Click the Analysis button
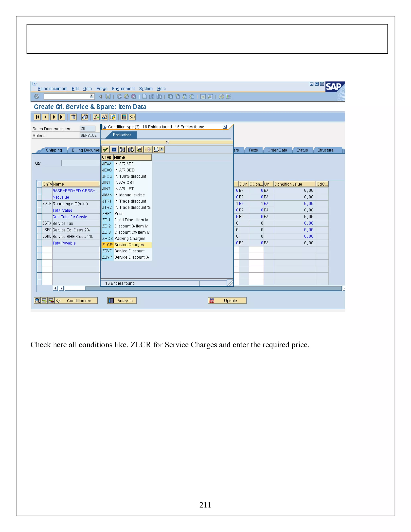 122,301
